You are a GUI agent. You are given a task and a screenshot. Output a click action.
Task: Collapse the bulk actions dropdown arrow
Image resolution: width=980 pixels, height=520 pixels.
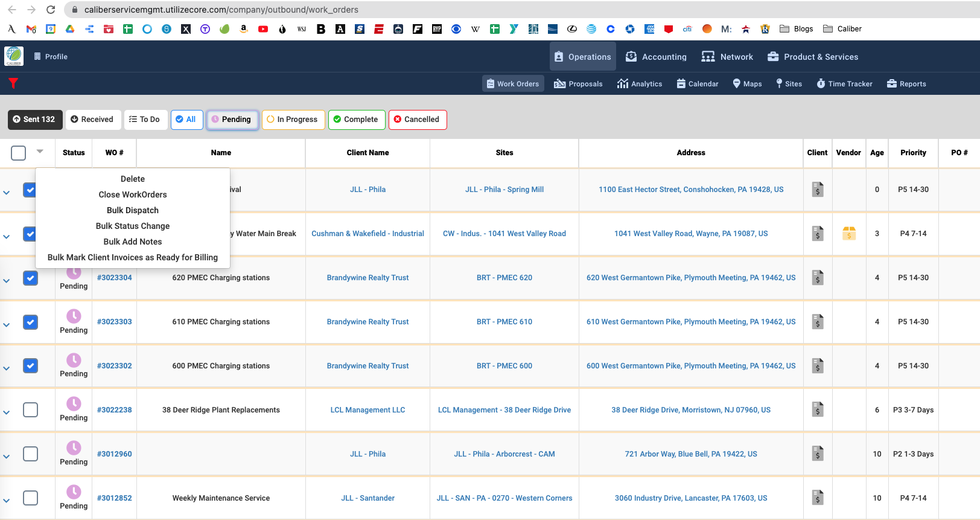pyautogui.click(x=40, y=152)
